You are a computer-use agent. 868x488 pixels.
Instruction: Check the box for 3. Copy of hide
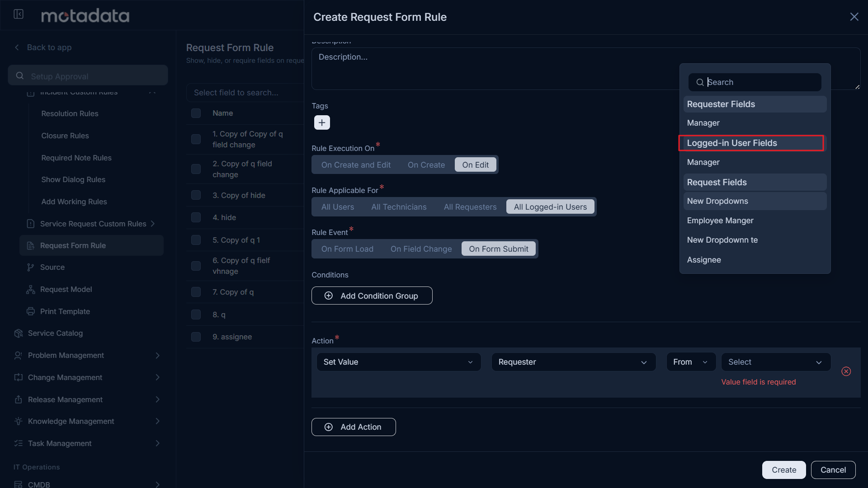[196, 195]
